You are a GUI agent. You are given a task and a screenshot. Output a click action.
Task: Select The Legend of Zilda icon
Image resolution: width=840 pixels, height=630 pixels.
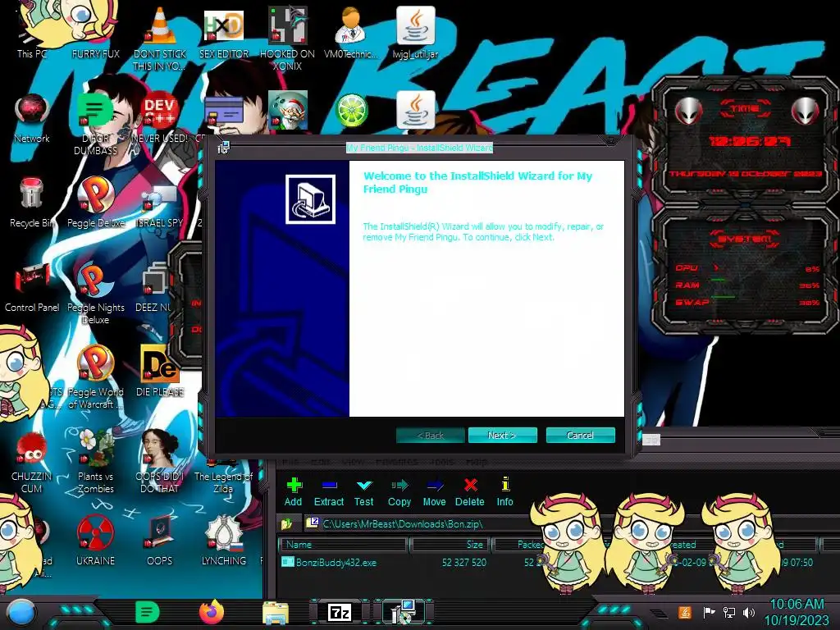click(x=223, y=476)
